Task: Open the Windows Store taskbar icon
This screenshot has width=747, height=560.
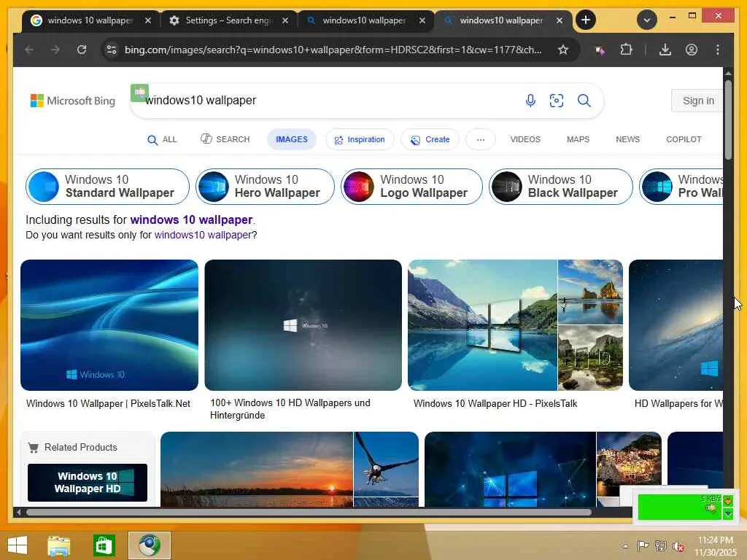Action: (104, 545)
